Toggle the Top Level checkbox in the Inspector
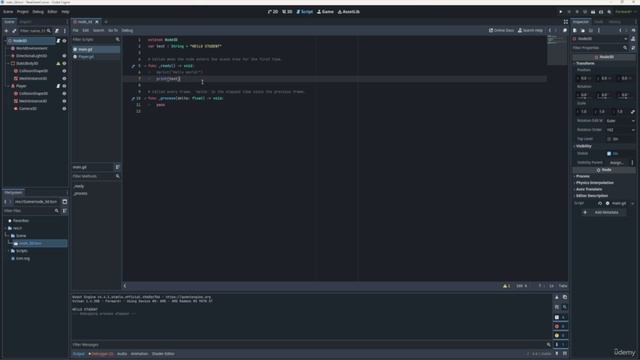The image size is (640, 360). (609, 139)
